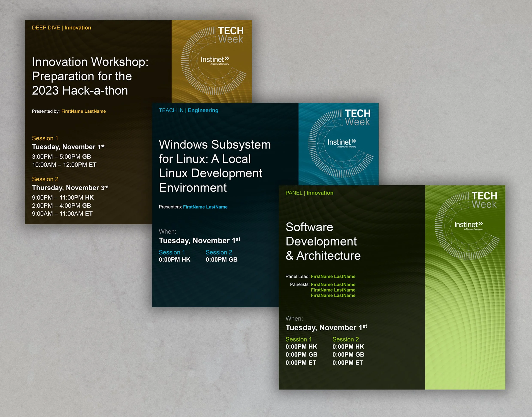This screenshot has width=532, height=417.
Task: Click the TECH Week logo on the green card
Action: [x=485, y=199]
